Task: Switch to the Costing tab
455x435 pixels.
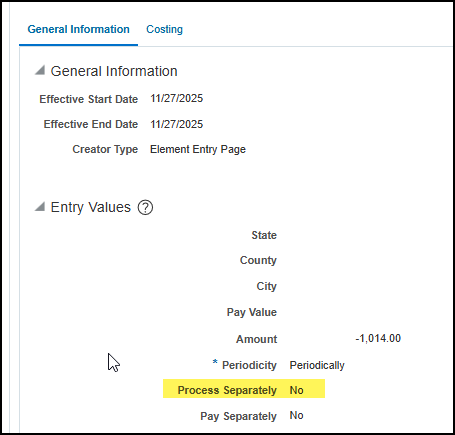Action: 164,29
